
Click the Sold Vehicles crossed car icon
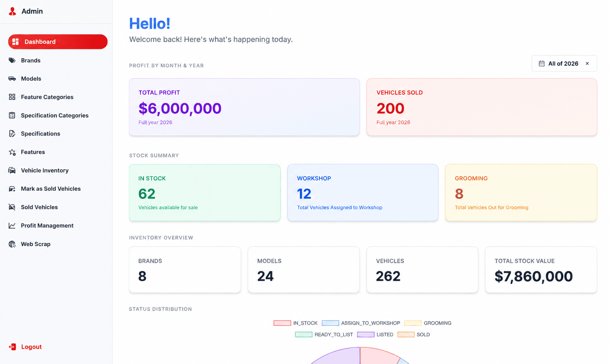12,207
